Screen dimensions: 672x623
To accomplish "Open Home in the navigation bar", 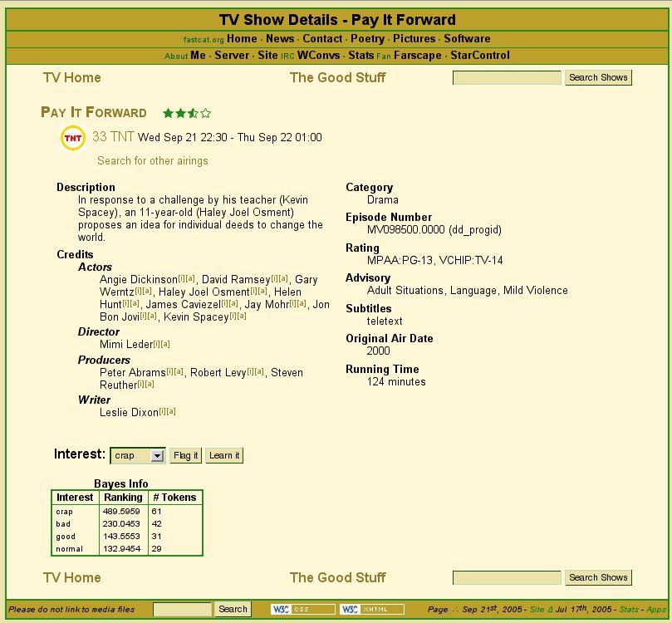I will click(x=242, y=38).
